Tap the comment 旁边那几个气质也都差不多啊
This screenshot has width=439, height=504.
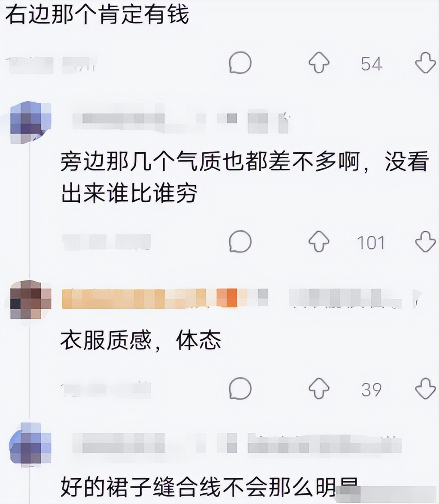(245, 177)
